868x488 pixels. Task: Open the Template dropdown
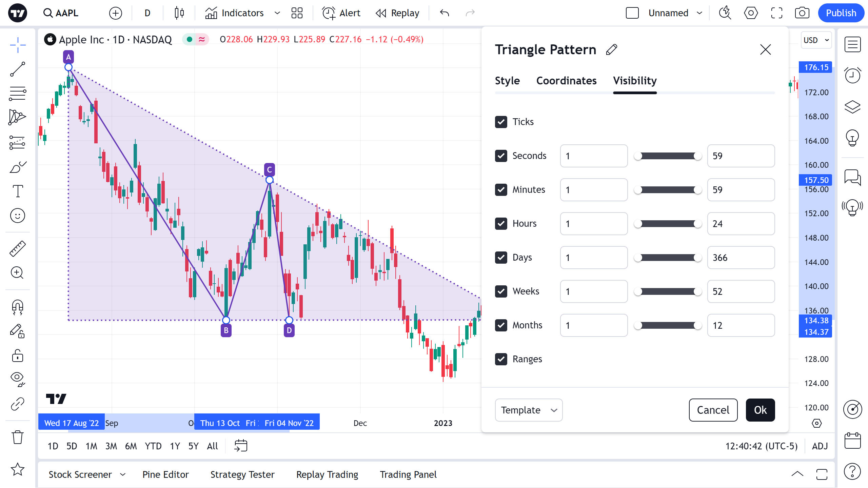529,410
